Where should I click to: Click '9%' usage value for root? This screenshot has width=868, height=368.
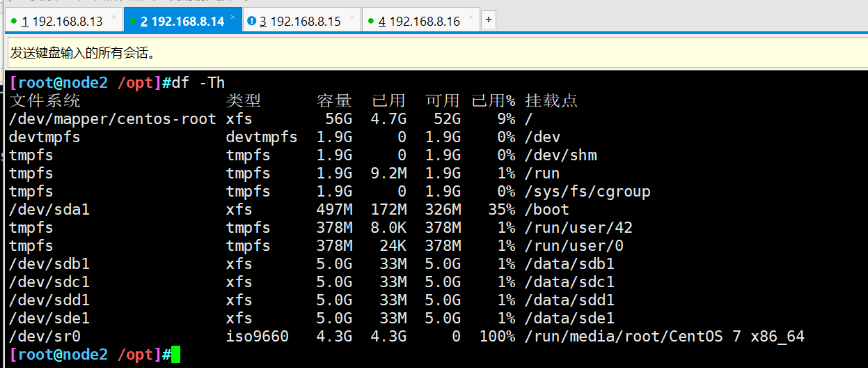point(507,119)
